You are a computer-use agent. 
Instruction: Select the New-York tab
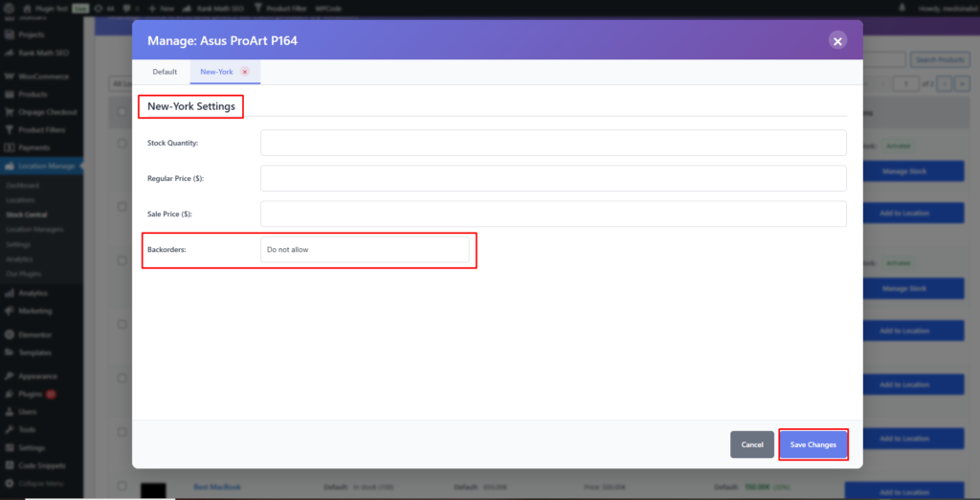(x=216, y=72)
